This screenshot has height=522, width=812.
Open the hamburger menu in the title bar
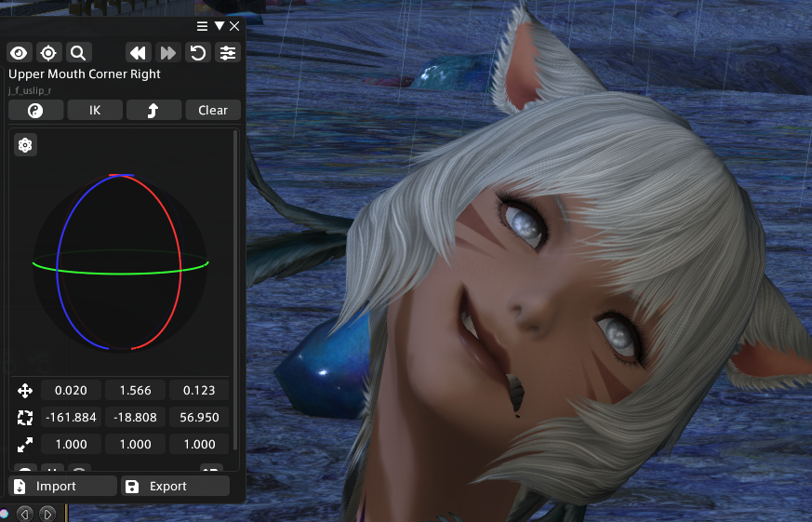point(203,26)
